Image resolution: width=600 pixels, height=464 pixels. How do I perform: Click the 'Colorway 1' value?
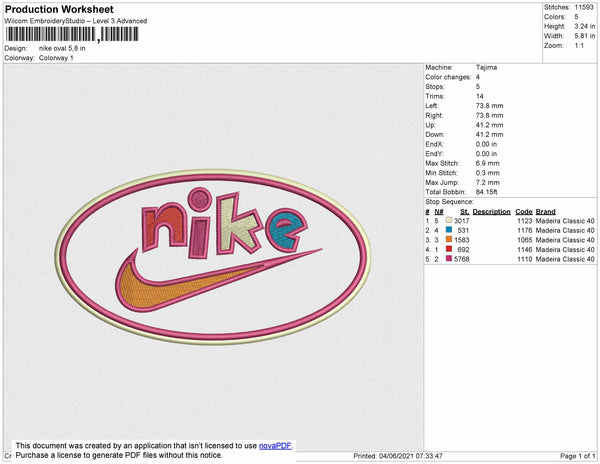click(56, 58)
